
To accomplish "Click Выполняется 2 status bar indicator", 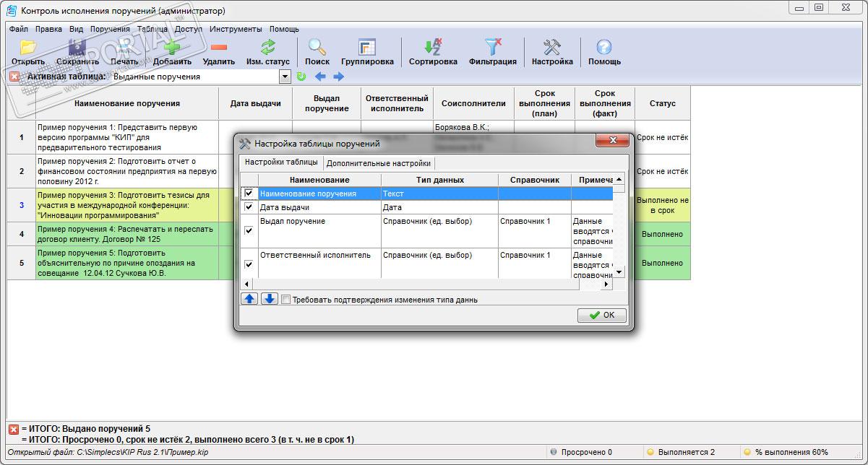I will point(680,452).
